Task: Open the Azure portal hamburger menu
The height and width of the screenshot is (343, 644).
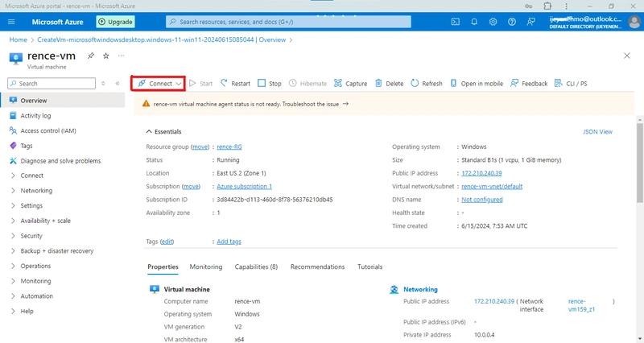Action: click(x=11, y=22)
